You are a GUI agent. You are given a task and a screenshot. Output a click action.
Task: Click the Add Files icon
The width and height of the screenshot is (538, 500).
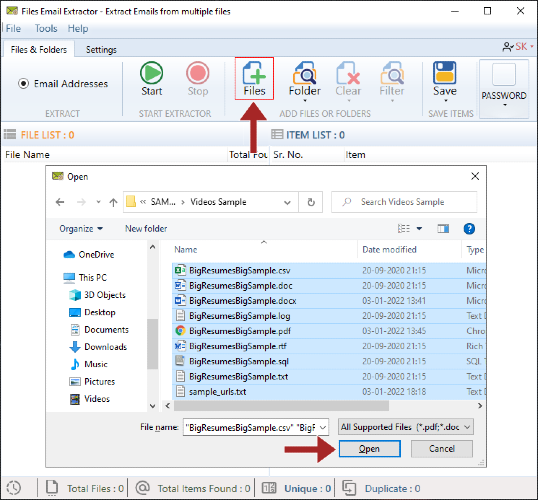[254, 73]
